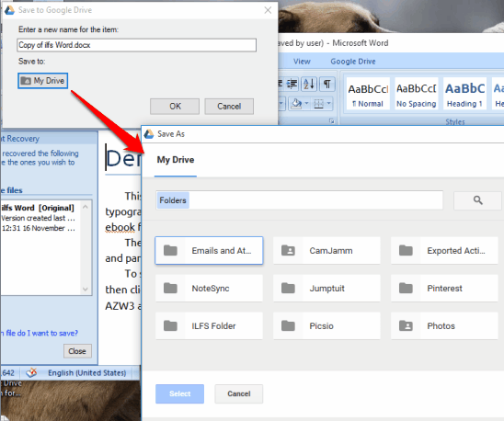Click the Select button in Save As
The image size is (504, 421).
click(179, 393)
